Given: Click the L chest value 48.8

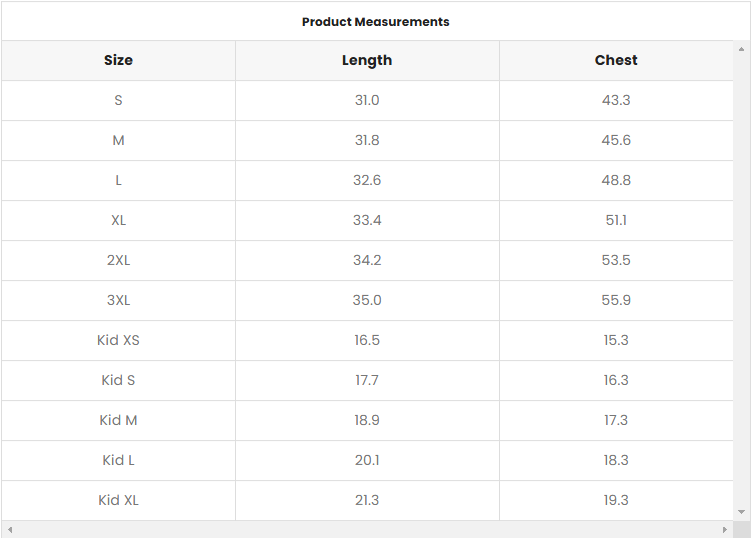Looking at the screenshot, I should point(616,180).
